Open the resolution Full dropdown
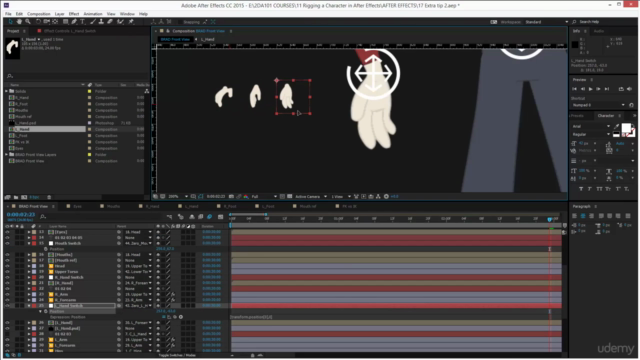640x360 pixels. click(x=264, y=197)
